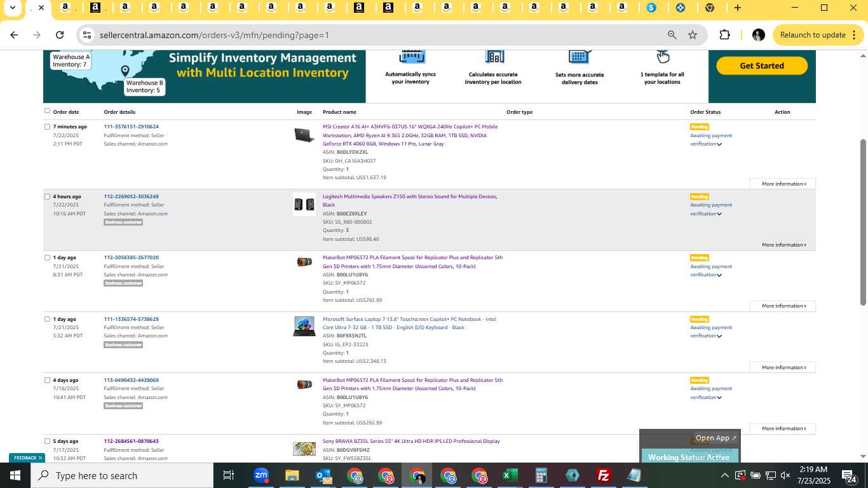
Task: Open the tab search dropdown chevron
Action: pyautogui.click(x=12, y=8)
